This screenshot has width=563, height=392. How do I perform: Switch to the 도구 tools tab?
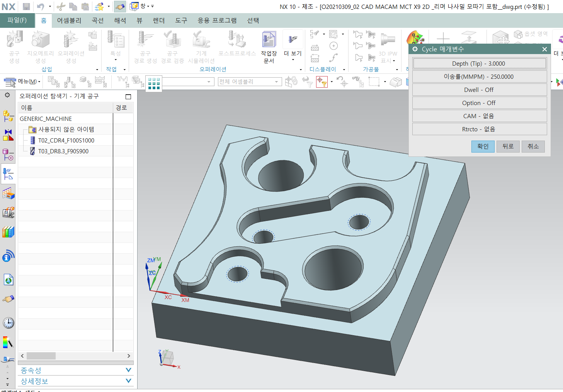[181, 20]
